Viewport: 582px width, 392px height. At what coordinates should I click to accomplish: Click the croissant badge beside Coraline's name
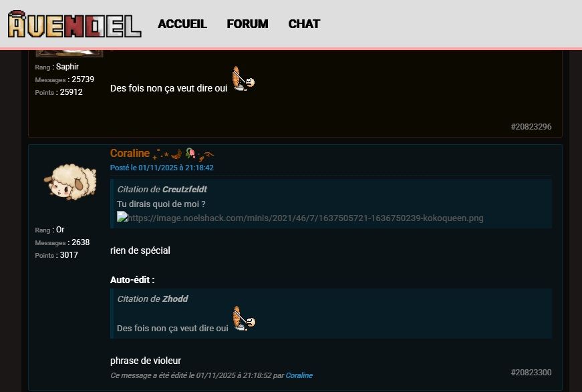(x=176, y=154)
